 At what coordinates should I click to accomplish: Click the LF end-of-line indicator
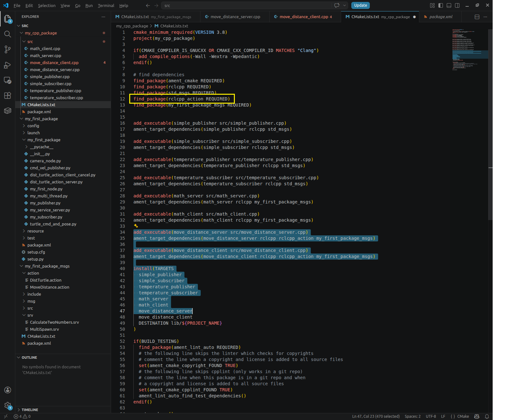(443, 416)
